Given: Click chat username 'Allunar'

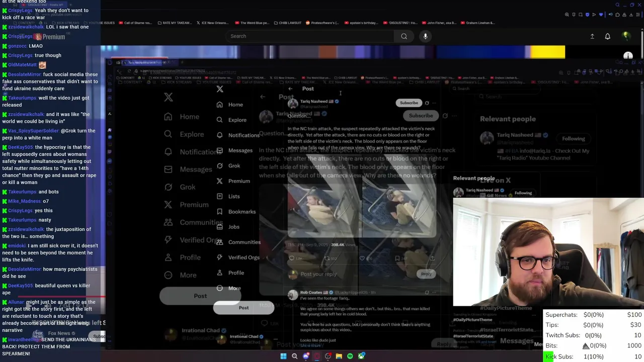Looking at the screenshot, I should 16,302.
